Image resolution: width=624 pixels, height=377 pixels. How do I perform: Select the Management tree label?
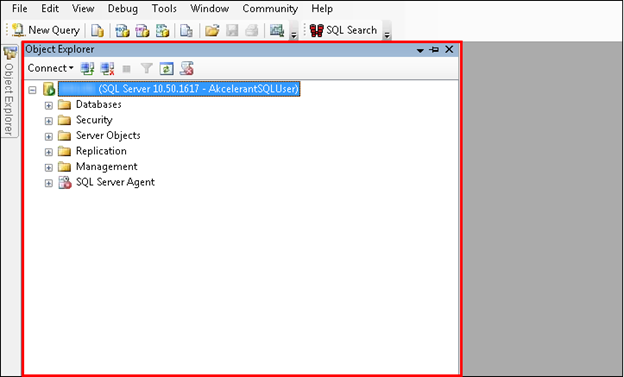pos(107,166)
